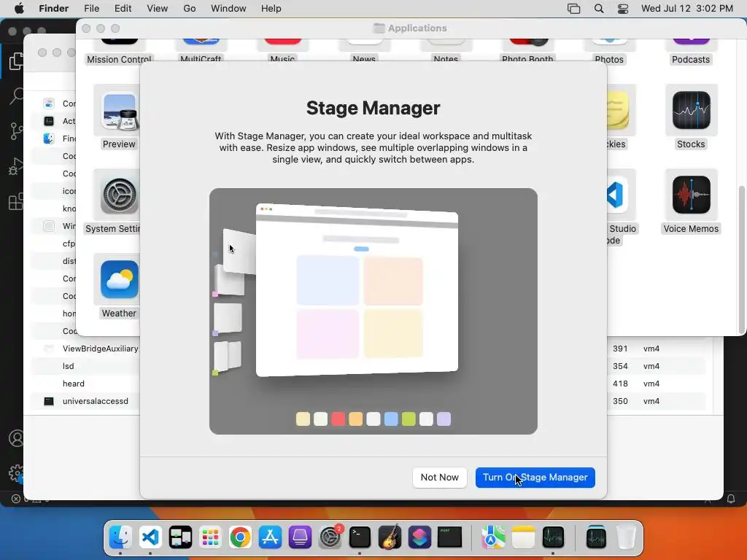Click the Applications window vertical scrollbar
Viewport: 747px width, 560px height.
pos(741,260)
